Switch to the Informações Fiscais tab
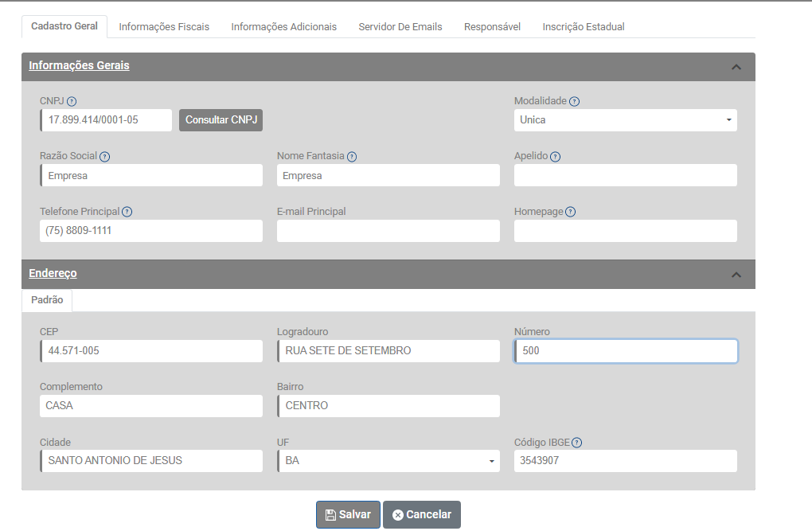This screenshot has height=531, width=812. pos(164,26)
